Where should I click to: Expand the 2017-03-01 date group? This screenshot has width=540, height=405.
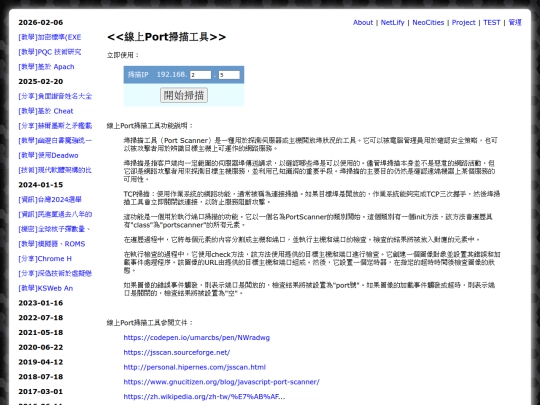tap(41, 392)
